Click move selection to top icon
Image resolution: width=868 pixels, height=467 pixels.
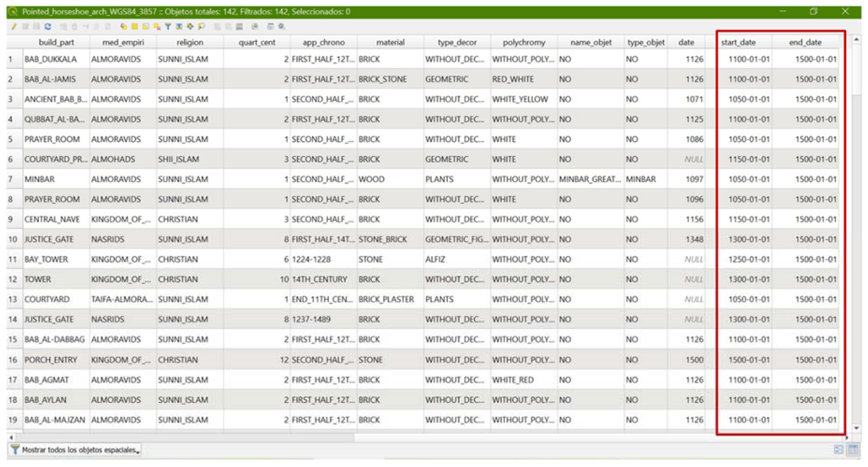(x=179, y=26)
